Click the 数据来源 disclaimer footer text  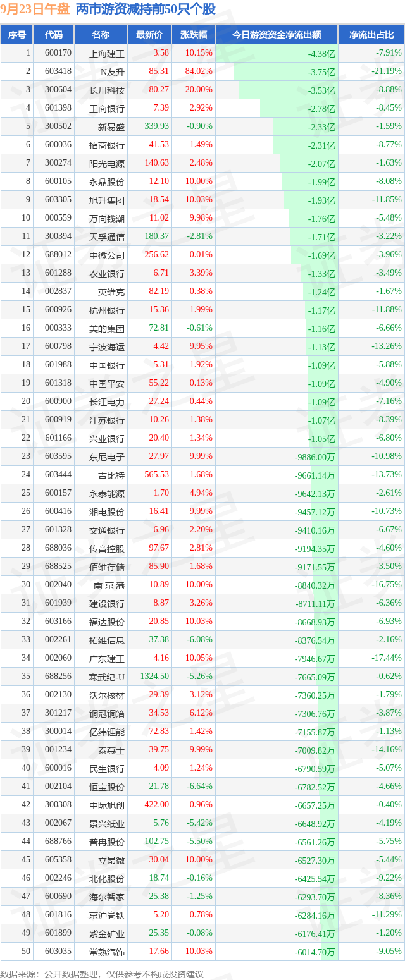(102, 973)
